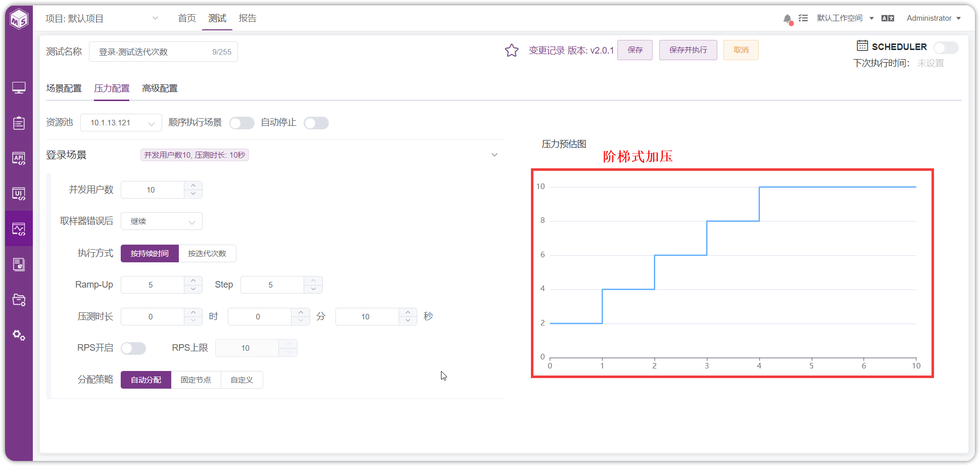Open the project 默认项目 dropdown

tap(102, 19)
